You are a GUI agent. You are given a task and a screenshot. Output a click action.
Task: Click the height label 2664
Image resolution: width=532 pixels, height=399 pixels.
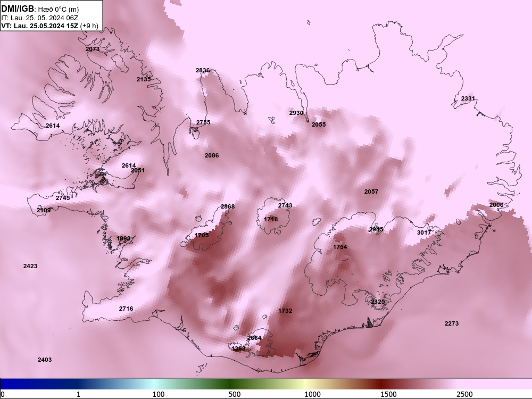pos(254,338)
